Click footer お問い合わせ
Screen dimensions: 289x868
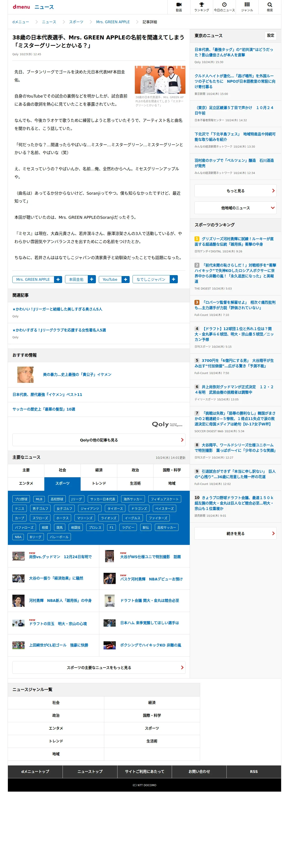pos(199,771)
